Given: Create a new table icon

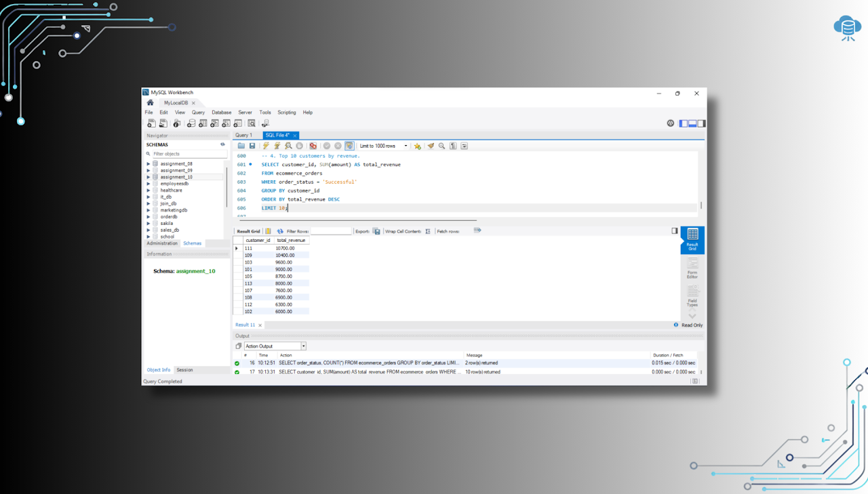Looking at the screenshot, I should (203, 123).
